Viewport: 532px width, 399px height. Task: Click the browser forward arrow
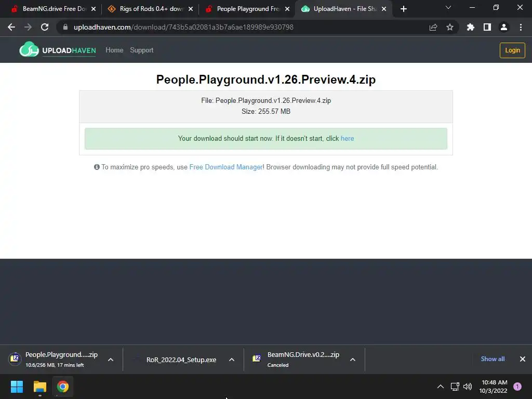(x=28, y=27)
